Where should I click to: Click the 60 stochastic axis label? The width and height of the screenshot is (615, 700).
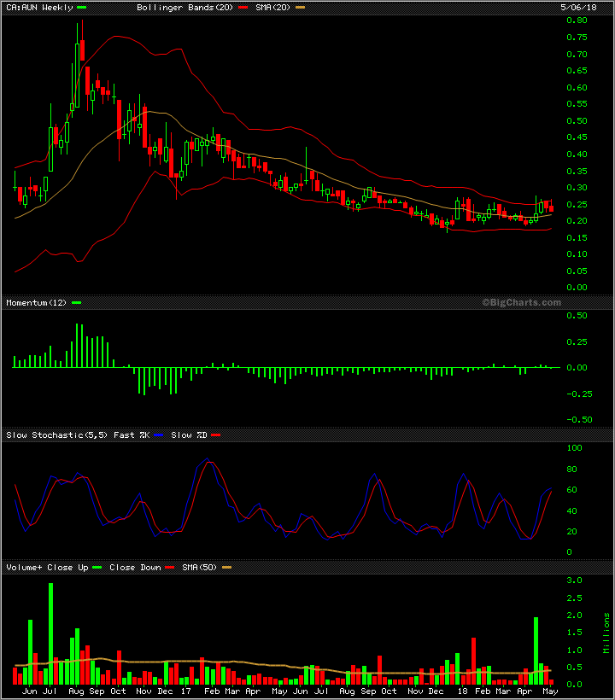pos(571,490)
